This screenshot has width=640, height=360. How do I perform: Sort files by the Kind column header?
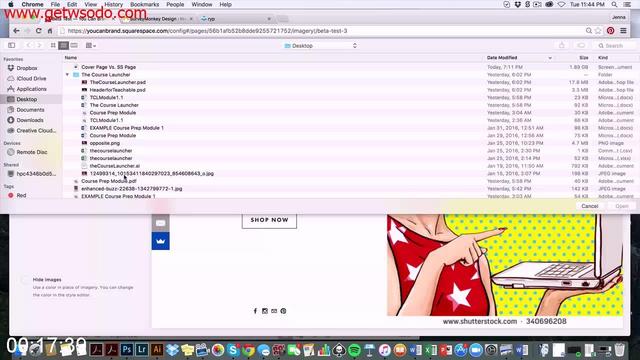[603, 58]
